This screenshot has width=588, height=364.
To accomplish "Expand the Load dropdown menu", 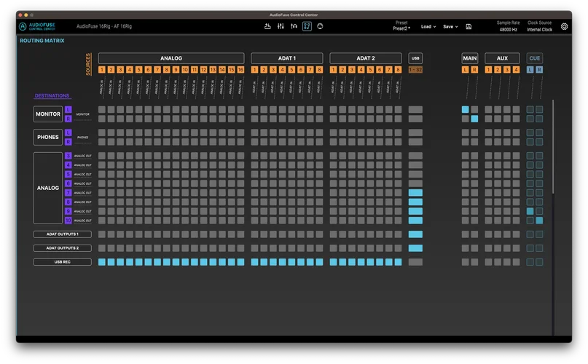I will [428, 26].
